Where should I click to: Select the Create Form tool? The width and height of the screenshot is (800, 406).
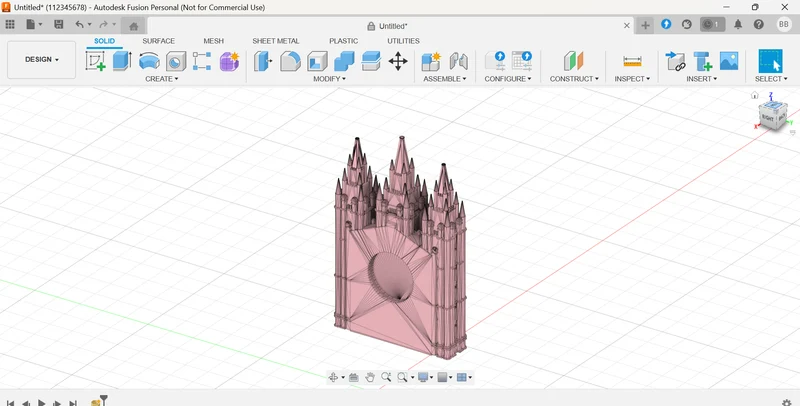pyautogui.click(x=229, y=61)
